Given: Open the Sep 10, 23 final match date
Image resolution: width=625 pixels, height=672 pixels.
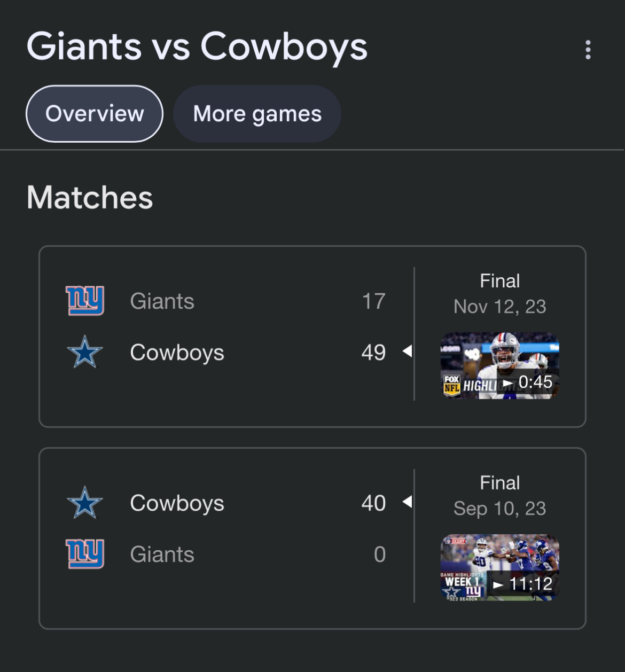Looking at the screenshot, I should [x=499, y=509].
